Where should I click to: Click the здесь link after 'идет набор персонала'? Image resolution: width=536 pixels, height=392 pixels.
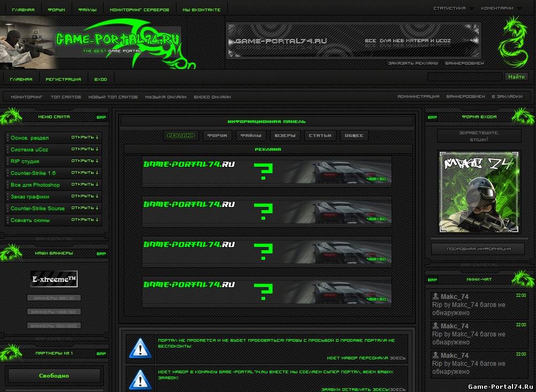[397, 358]
